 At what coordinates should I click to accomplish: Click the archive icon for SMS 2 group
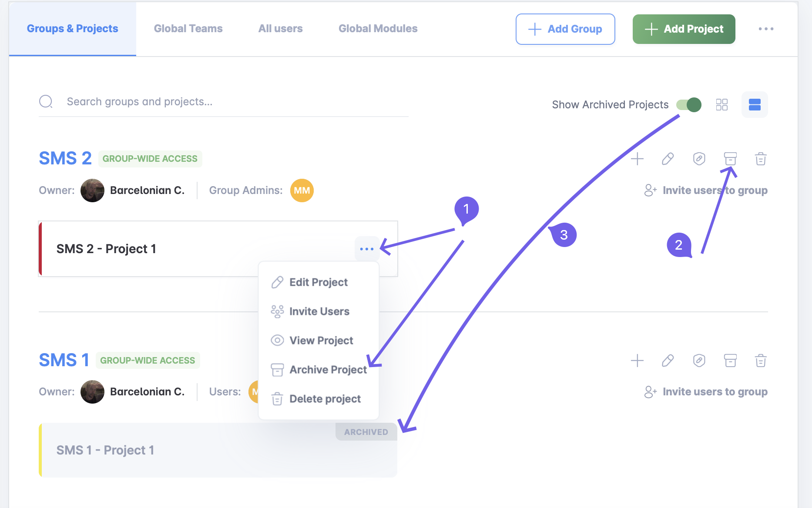click(x=730, y=159)
